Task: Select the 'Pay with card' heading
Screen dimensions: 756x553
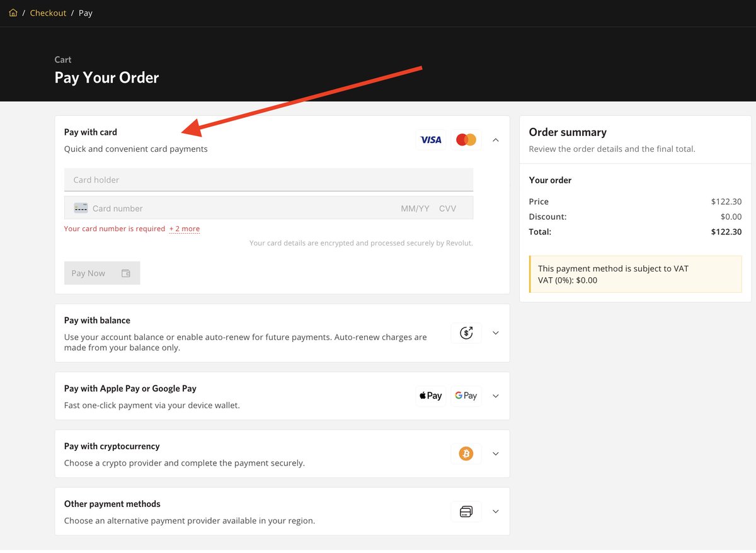Action: (x=91, y=132)
